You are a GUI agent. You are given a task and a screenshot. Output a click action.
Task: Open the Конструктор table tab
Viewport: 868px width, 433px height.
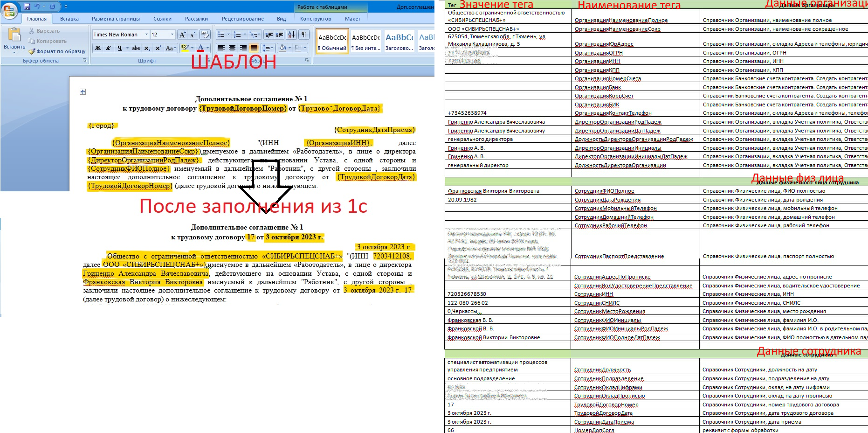point(316,19)
